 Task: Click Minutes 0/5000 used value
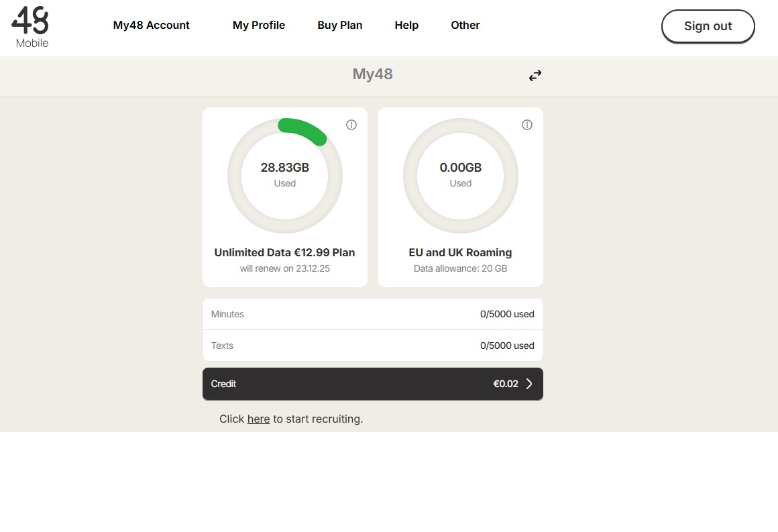507,314
